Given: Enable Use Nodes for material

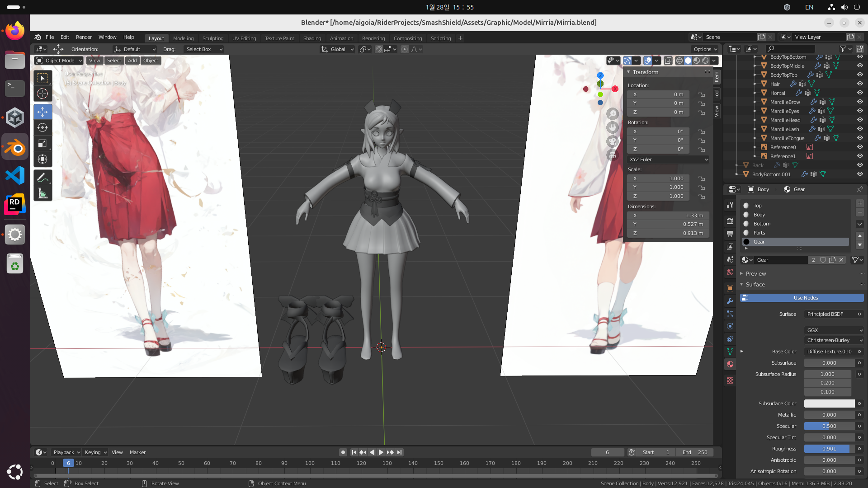Looking at the screenshot, I should click(x=802, y=298).
